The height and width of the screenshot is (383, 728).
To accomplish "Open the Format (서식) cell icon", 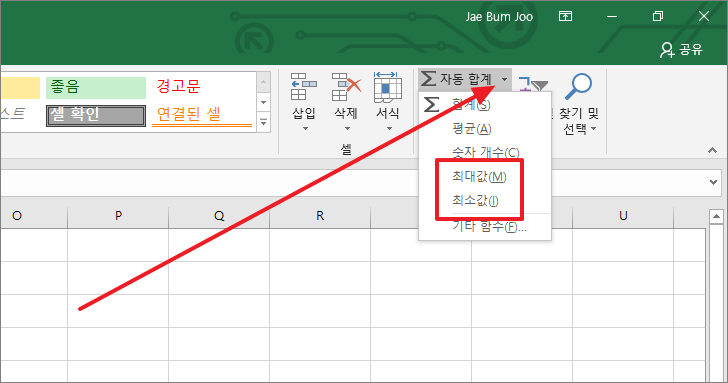I will tap(388, 87).
